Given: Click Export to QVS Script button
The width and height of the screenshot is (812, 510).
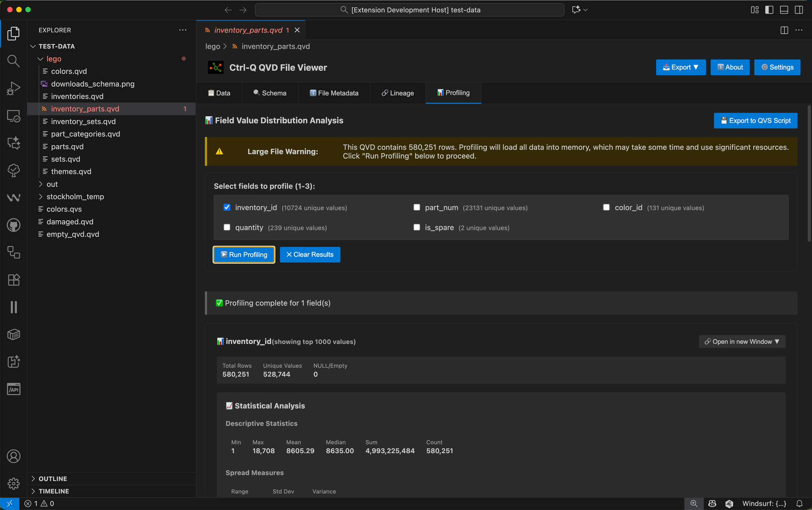Looking at the screenshot, I should coord(755,121).
